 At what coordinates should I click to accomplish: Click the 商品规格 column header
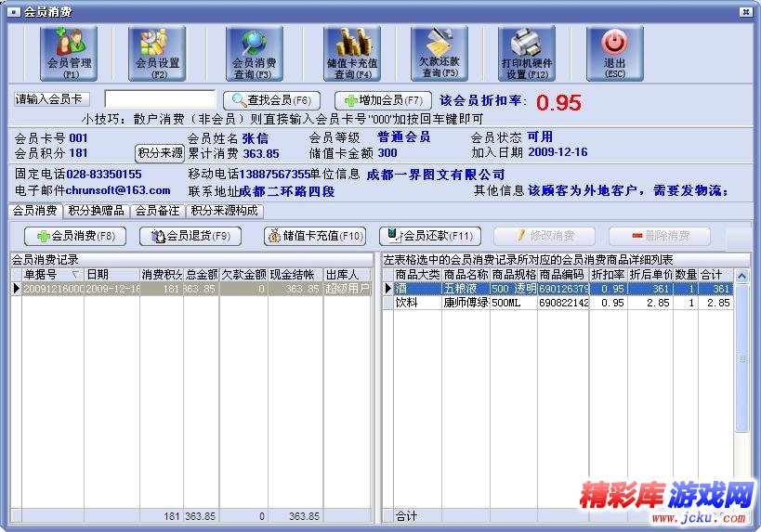514,275
